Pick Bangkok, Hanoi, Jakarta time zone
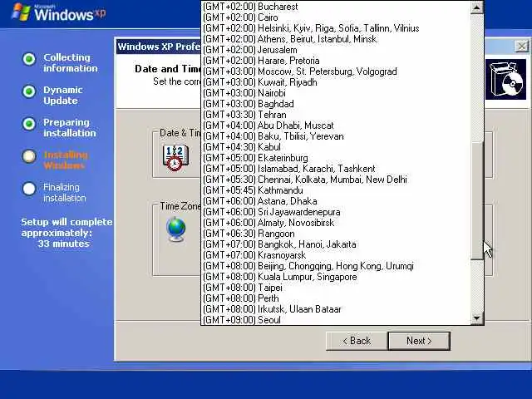Viewport: 532px width, 399px height. point(336,244)
